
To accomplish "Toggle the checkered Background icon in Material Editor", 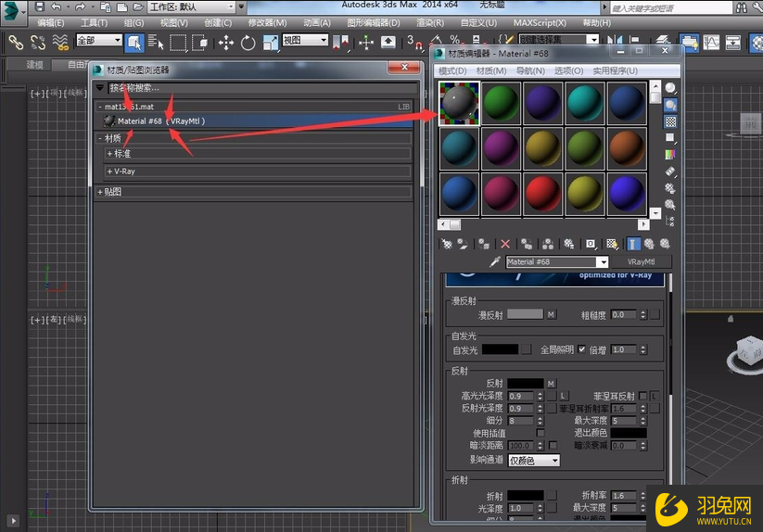I will click(670, 121).
